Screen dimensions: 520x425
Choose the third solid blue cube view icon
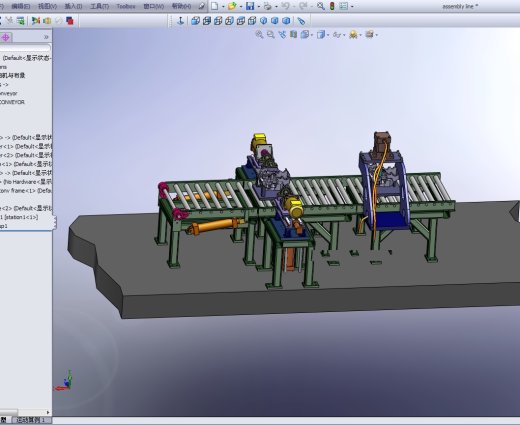(x=286, y=21)
